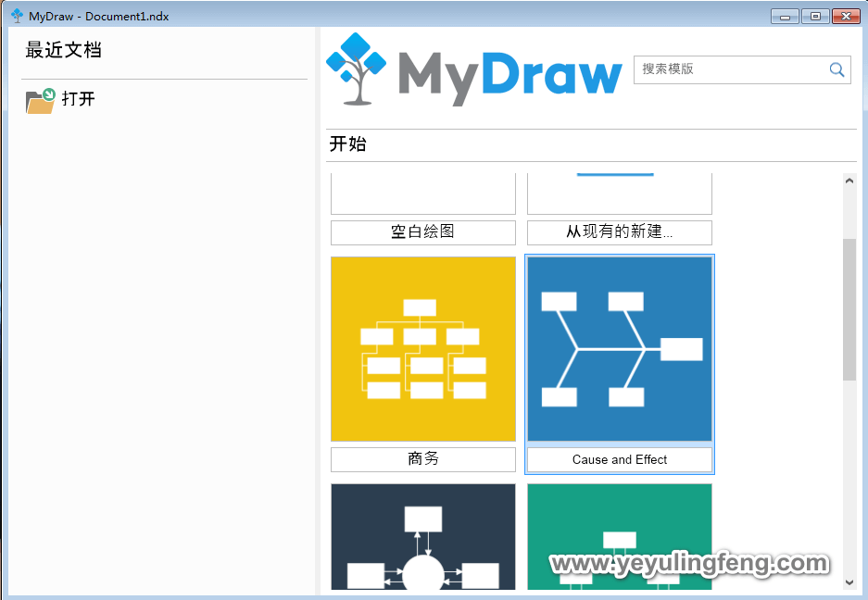The image size is (868, 600).
Task: Click the 打开 text link
Action: tap(79, 99)
